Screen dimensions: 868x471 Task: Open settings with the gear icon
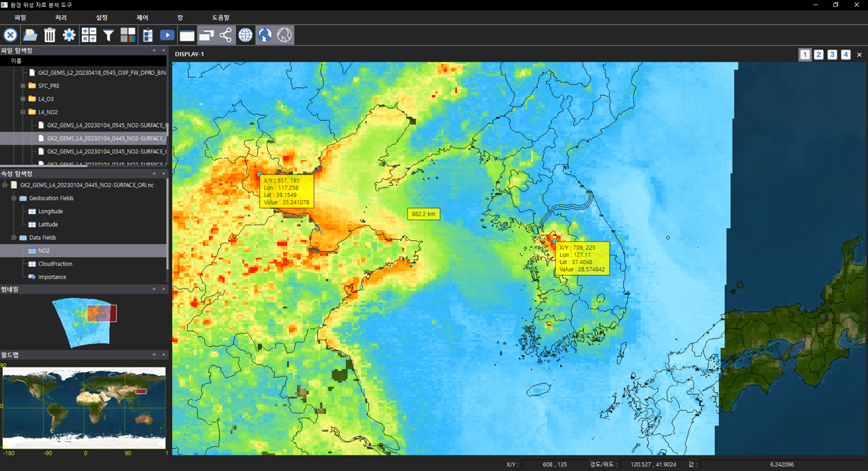click(x=69, y=35)
